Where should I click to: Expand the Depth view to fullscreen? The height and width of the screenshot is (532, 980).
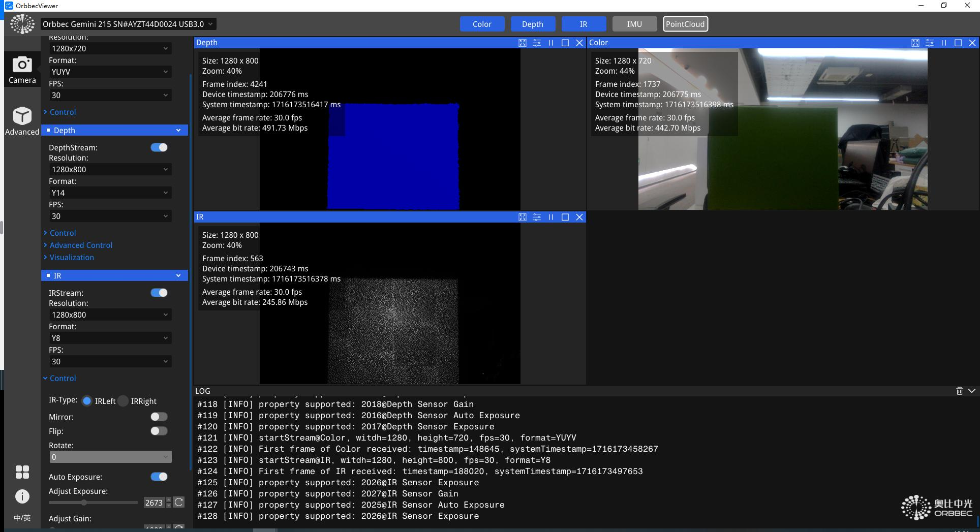pyautogui.click(x=523, y=43)
